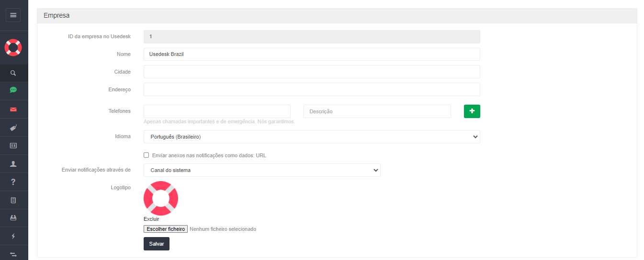Open the inbox tray icon in sidebar
This screenshot has height=260, width=644.
tap(13, 218)
